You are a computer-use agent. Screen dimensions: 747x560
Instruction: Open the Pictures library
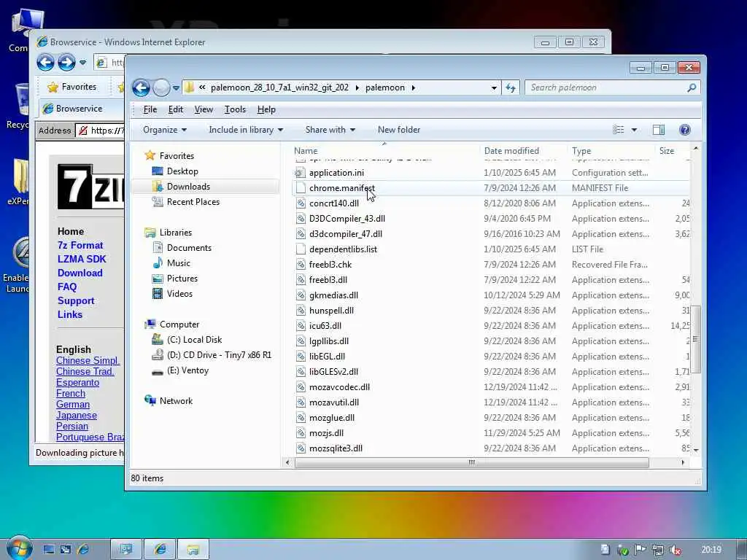point(182,279)
